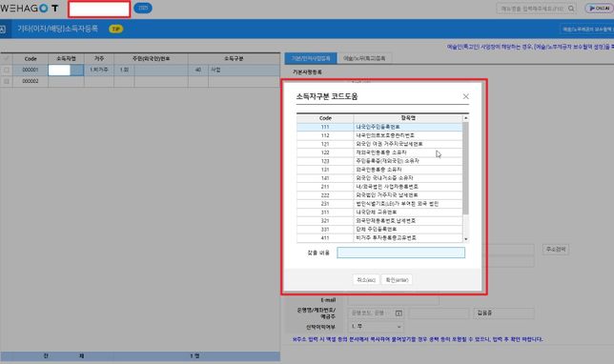Click the 항목명 column header in the dialog
The image size is (614, 364).
coord(408,118)
